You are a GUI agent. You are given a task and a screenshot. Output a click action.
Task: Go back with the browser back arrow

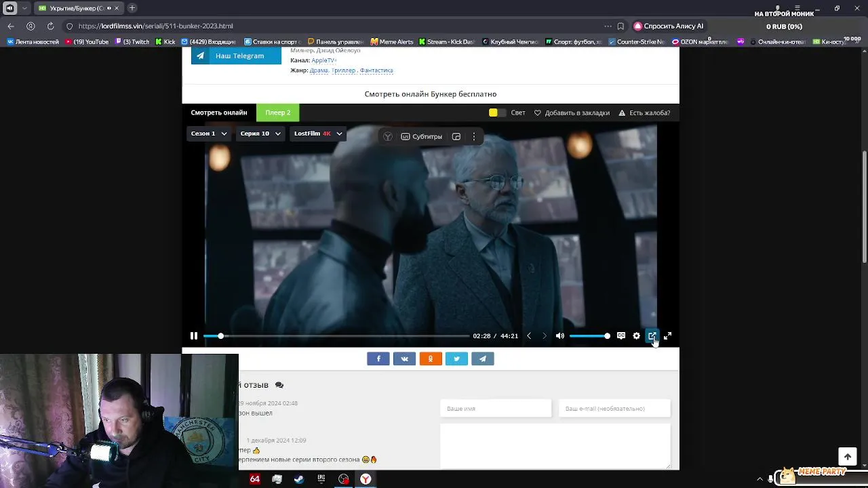point(11,26)
